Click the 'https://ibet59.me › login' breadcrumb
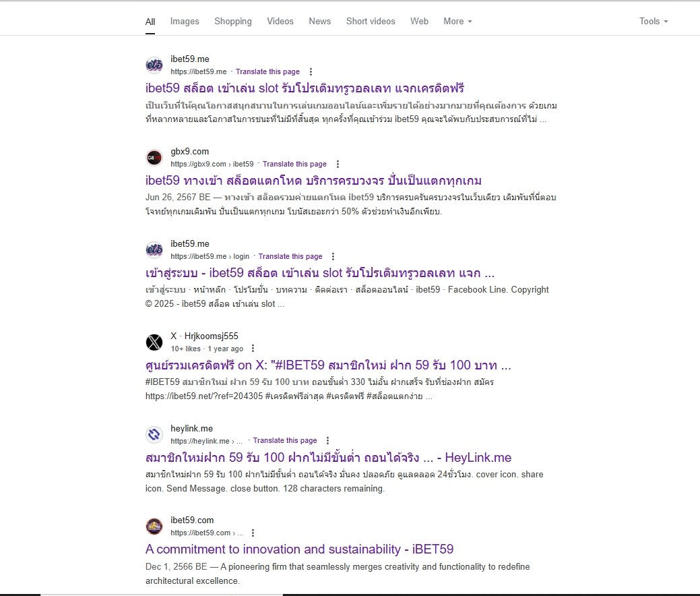The width and height of the screenshot is (700, 596). click(210, 256)
